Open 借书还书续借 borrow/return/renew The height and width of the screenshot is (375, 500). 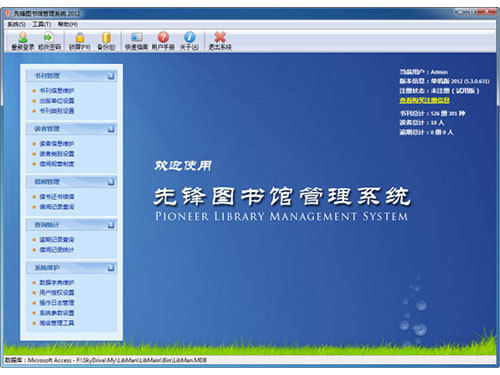[57, 197]
